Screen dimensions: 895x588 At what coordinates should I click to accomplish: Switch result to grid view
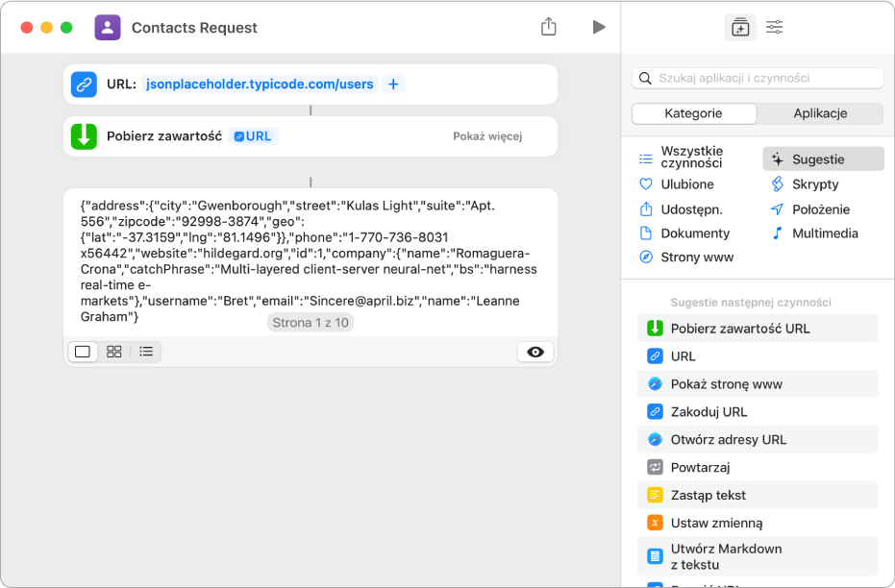tap(113, 352)
